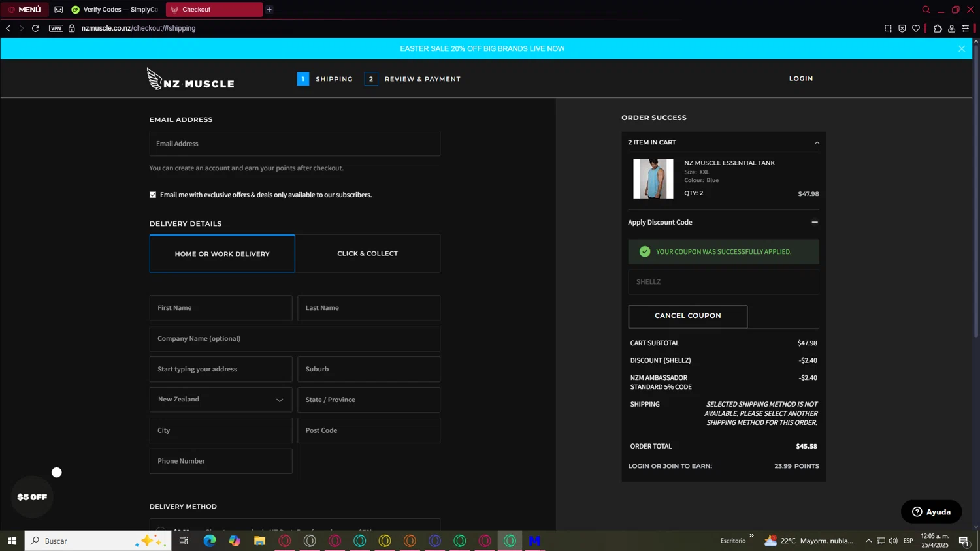Open the extensions cube icon

tap(938, 29)
